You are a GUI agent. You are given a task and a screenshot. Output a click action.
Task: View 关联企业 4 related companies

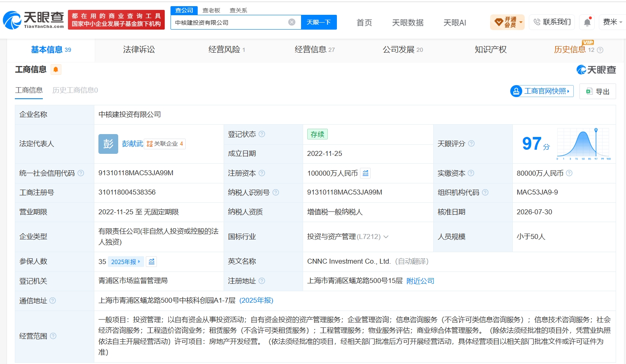coord(165,144)
